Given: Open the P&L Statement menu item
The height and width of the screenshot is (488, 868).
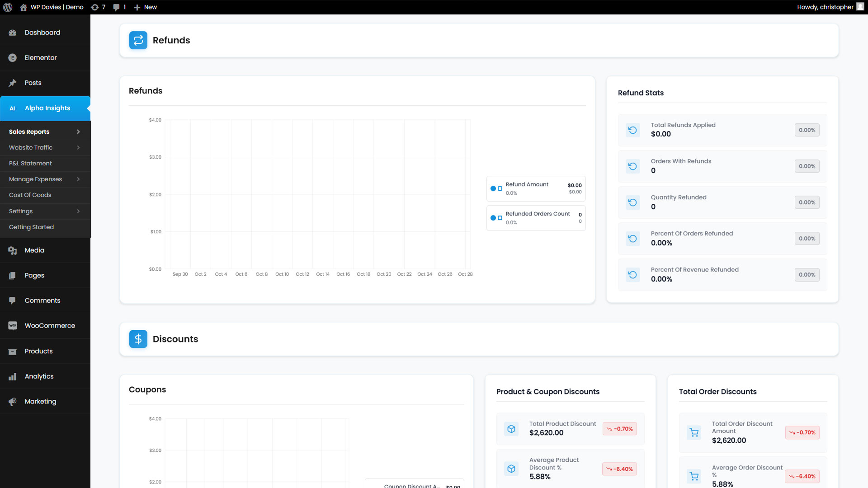Looking at the screenshot, I should [x=30, y=164].
